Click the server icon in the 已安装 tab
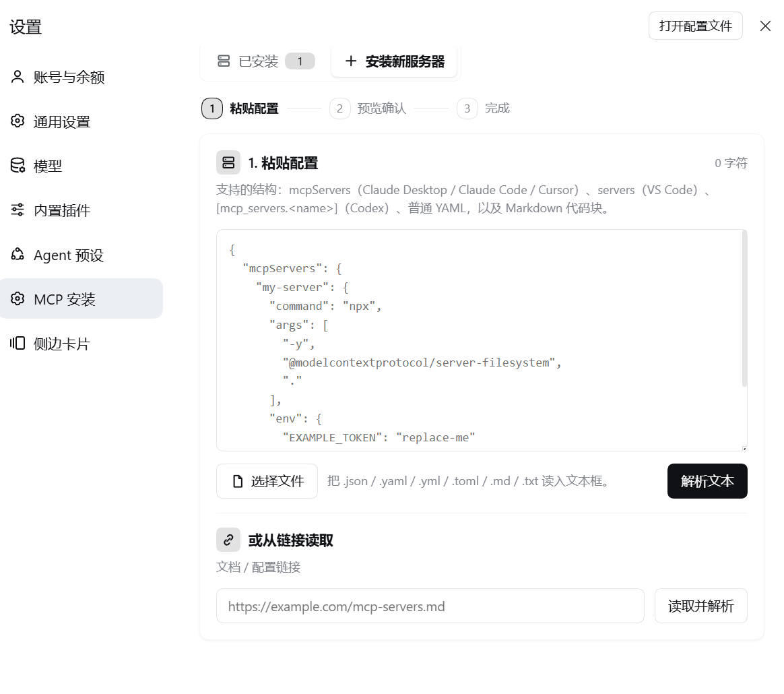784x694 pixels. pyautogui.click(x=224, y=61)
